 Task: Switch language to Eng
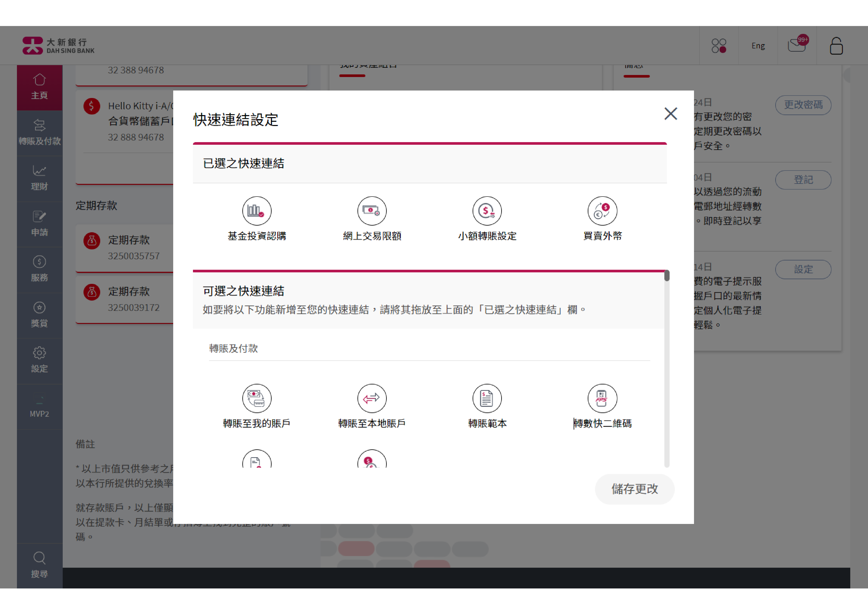click(x=758, y=46)
